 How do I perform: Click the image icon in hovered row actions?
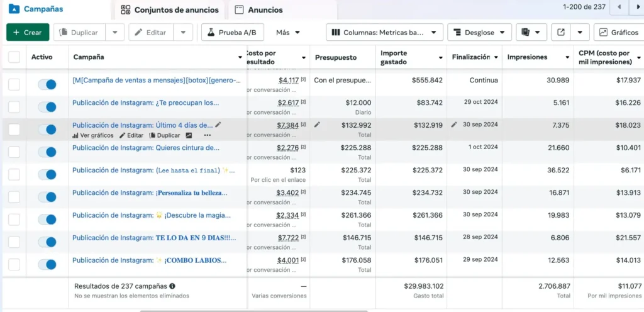tap(189, 135)
